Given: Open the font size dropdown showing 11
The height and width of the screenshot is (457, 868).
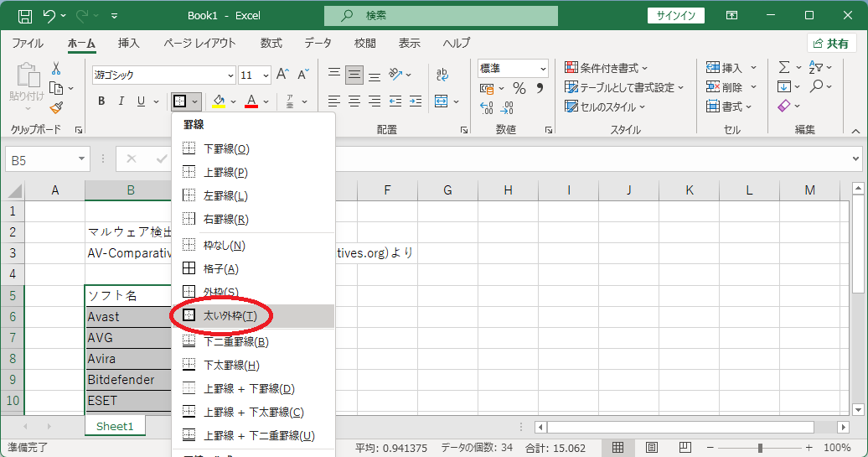Looking at the screenshot, I should point(266,75).
